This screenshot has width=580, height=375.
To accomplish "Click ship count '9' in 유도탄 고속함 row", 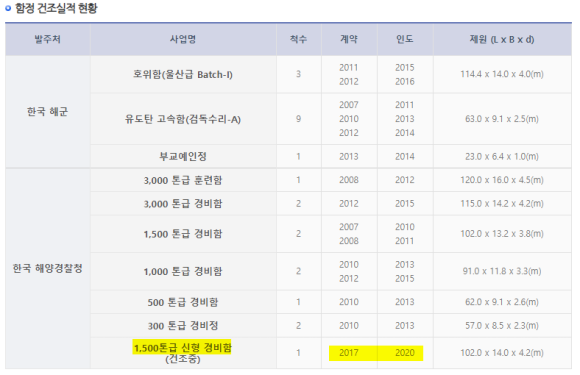I will click(x=298, y=119).
